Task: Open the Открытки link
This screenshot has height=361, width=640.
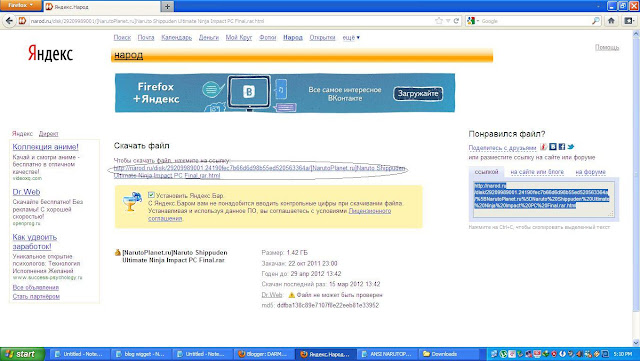Action: click(322, 38)
